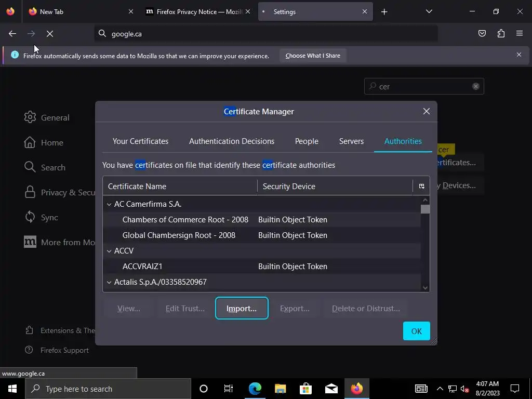Click the Firefox View icon

[x=10, y=11]
